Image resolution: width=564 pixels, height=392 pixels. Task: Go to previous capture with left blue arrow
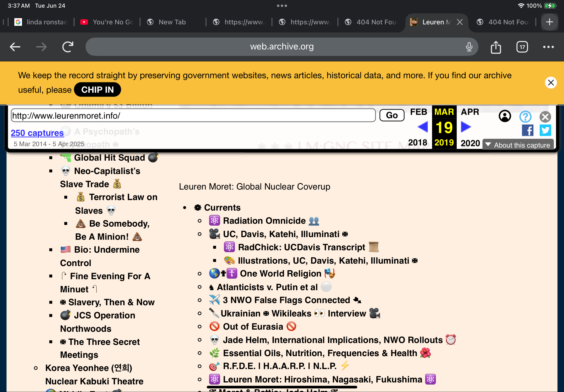pyautogui.click(x=423, y=127)
